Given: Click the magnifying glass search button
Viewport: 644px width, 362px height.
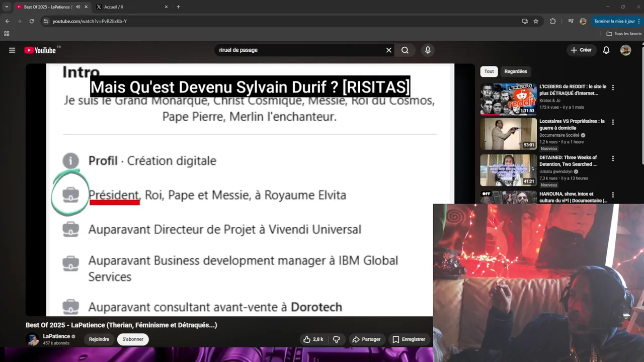Looking at the screenshot, I should click(405, 50).
